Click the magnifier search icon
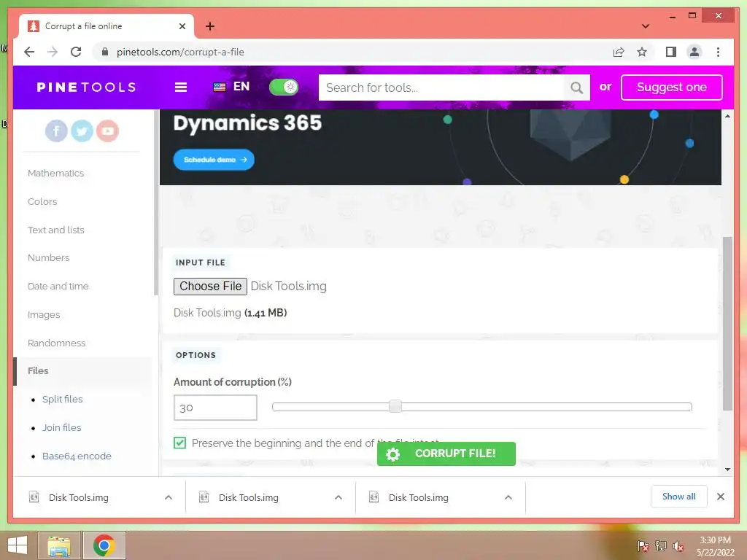Viewport: 747px width, 560px height. click(576, 87)
